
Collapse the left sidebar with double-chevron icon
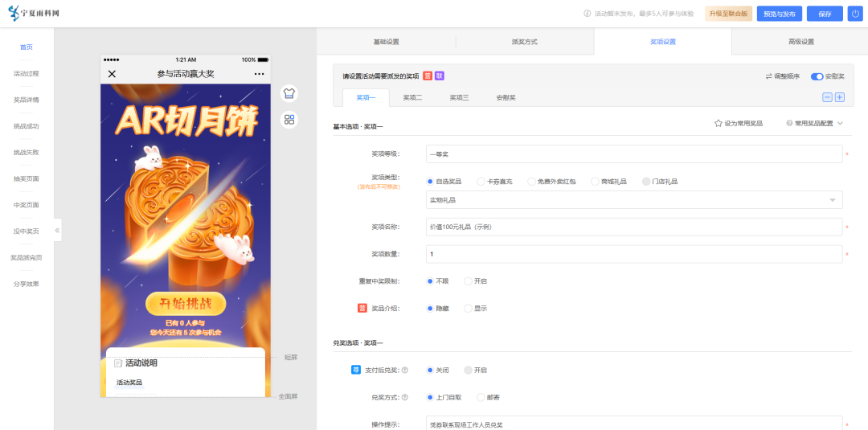tap(58, 230)
